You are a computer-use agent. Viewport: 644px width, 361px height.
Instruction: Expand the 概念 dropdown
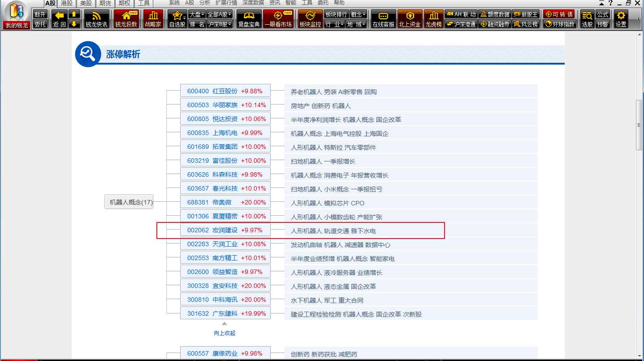click(x=358, y=14)
